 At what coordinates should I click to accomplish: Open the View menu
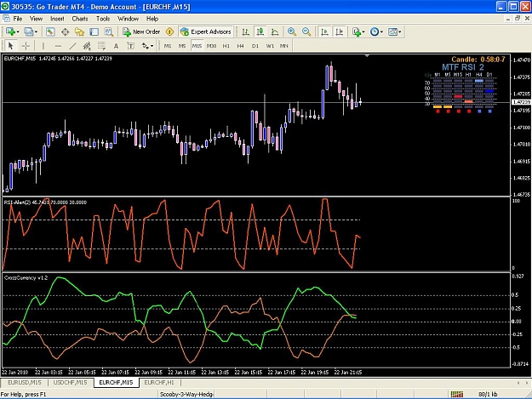pyautogui.click(x=36, y=19)
